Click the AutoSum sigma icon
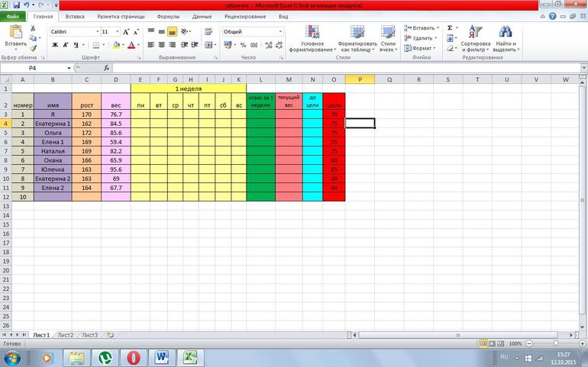The width and height of the screenshot is (588, 367). tap(450, 27)
